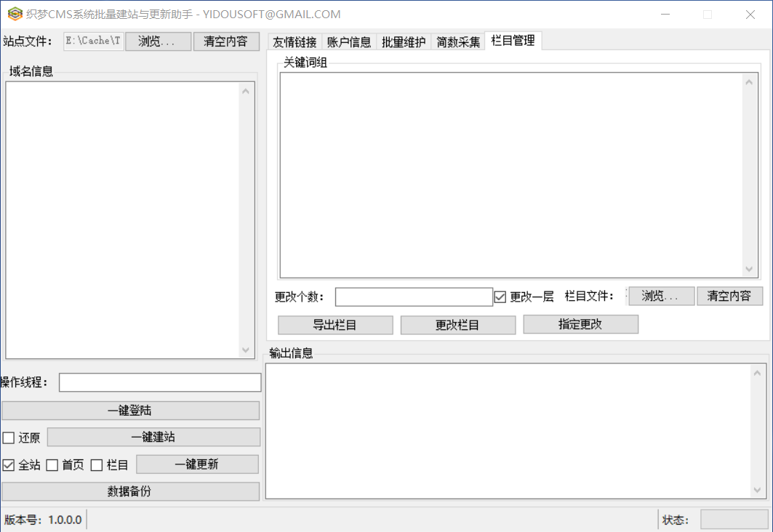Uncheck the 全站 checkbox
This screenshot has width=773, height=532.
point(9,465)
